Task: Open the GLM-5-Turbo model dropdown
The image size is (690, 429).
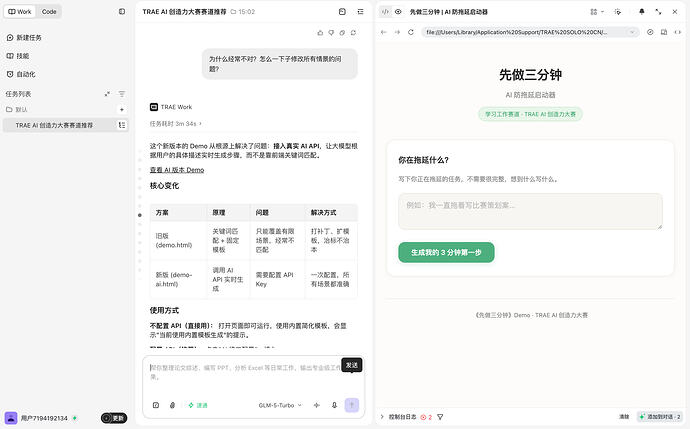Action: [x=280, y=405]
